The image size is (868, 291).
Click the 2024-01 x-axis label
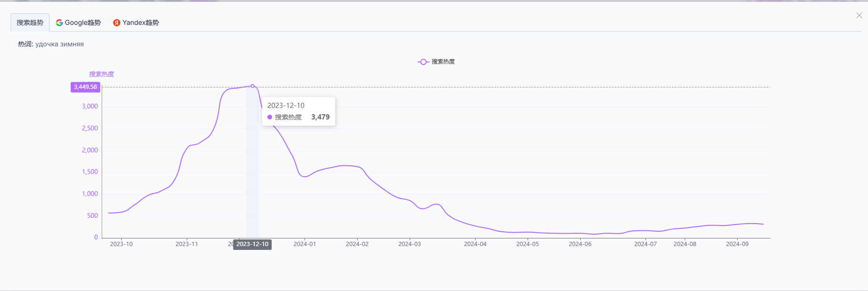pos(305,244)
